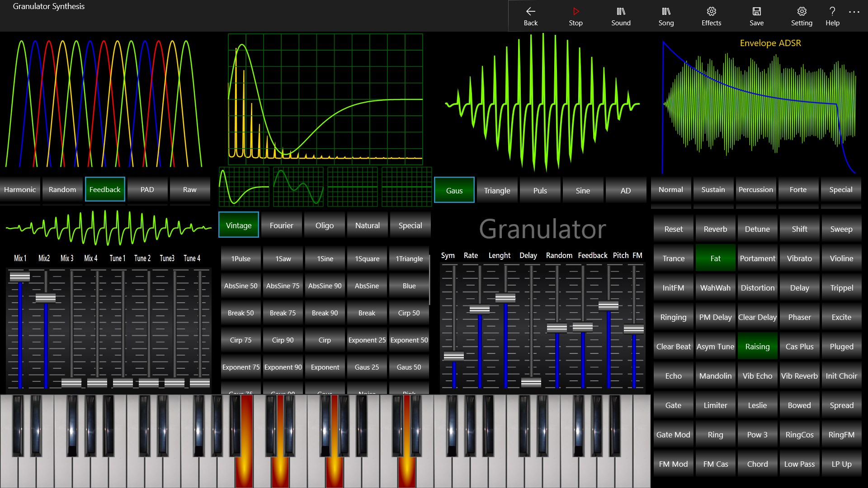Click the Reset button
868x488 pixels.
(x=673, y=229)
